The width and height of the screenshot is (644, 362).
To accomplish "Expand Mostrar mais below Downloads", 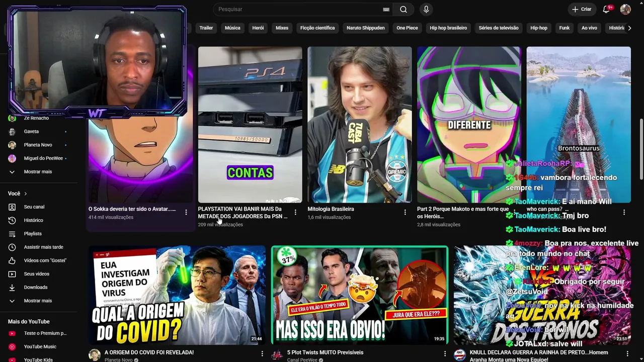I will pos(38,301).
